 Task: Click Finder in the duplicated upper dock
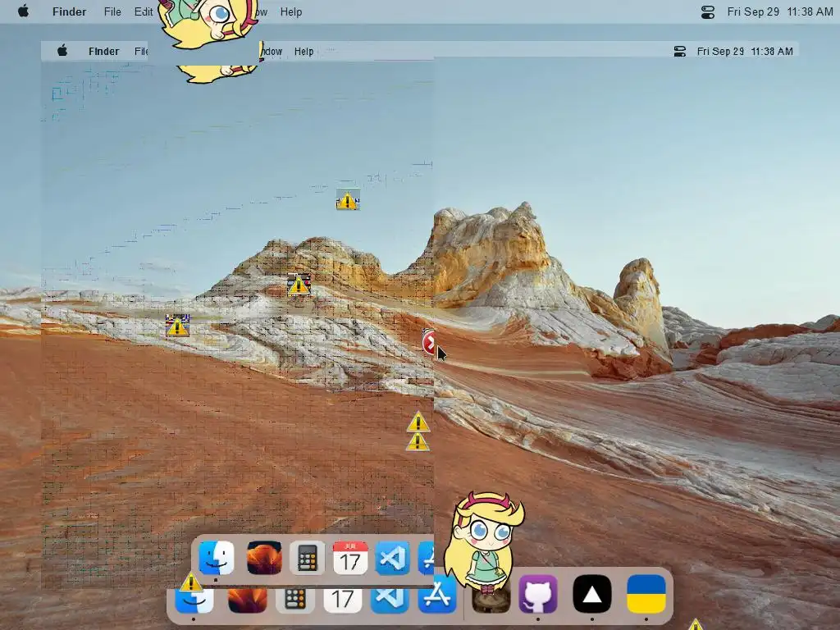pos(217,558)
